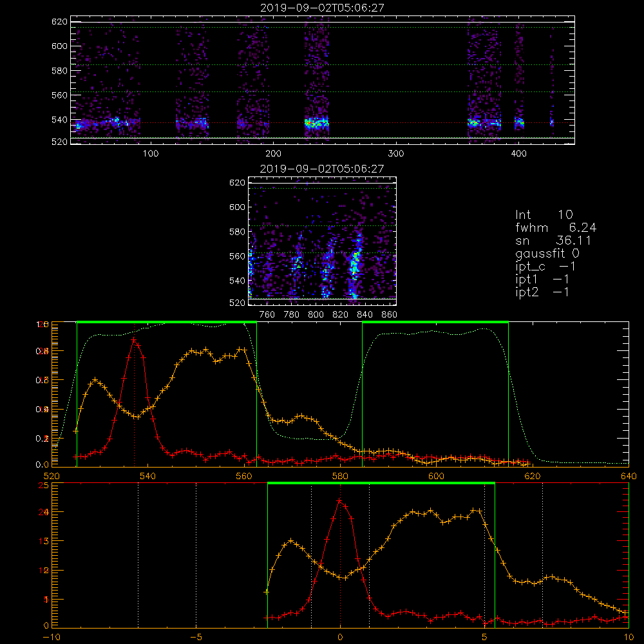The width and height of the screenshot is (644, 644).
Task: Click the bright emission blob near x=235 in top spectrogram
Action: point(316,123)
